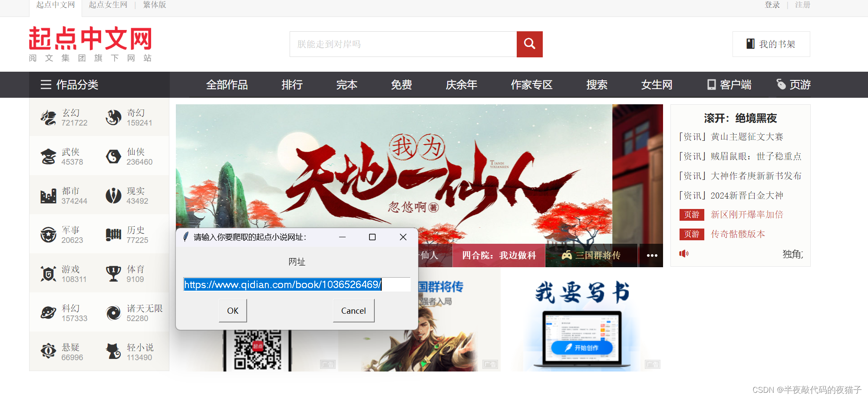
Task: Switch to the 起点中文网 top tab
Action: (x=56, y=5)
